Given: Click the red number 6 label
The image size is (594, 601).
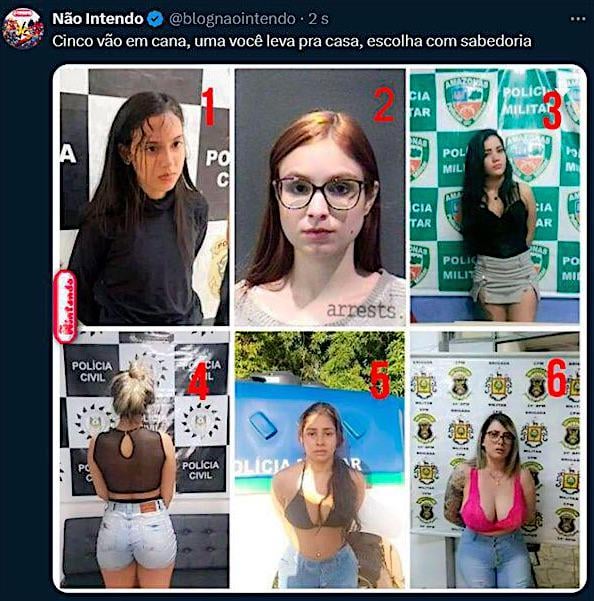Looking at the screenshot, I should pyautogui.click(x=556, y=378).
